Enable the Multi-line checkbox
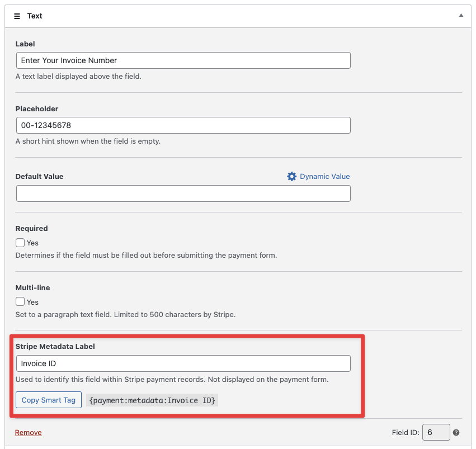 point(20,302)
